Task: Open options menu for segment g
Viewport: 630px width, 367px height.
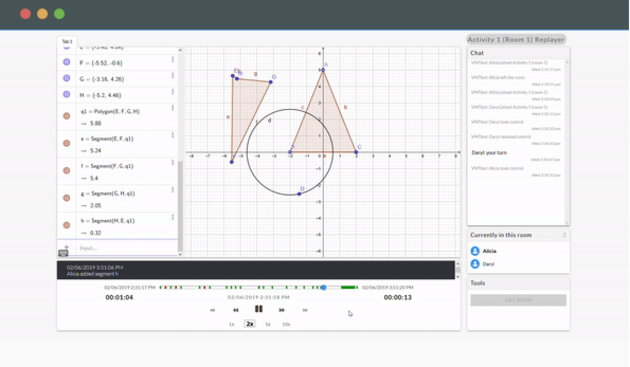Action: coord(173,190)
